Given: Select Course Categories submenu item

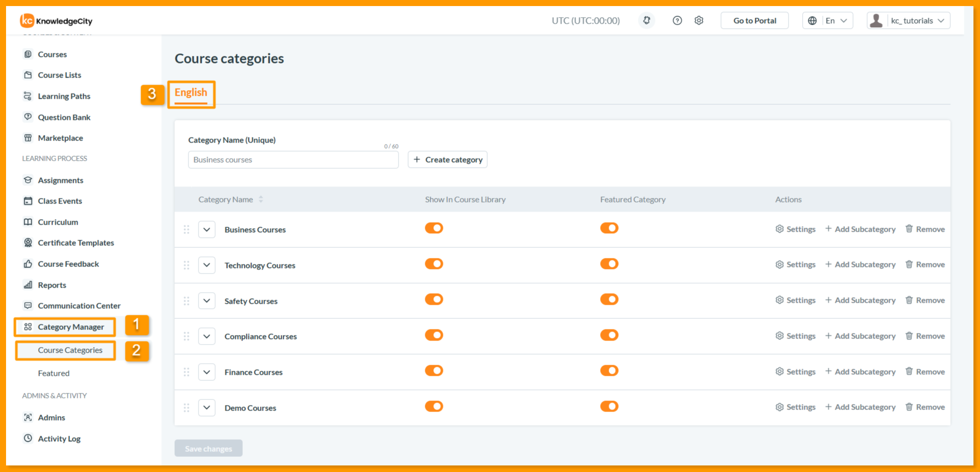Looking at the screenshot, I should tap(70, 350).
